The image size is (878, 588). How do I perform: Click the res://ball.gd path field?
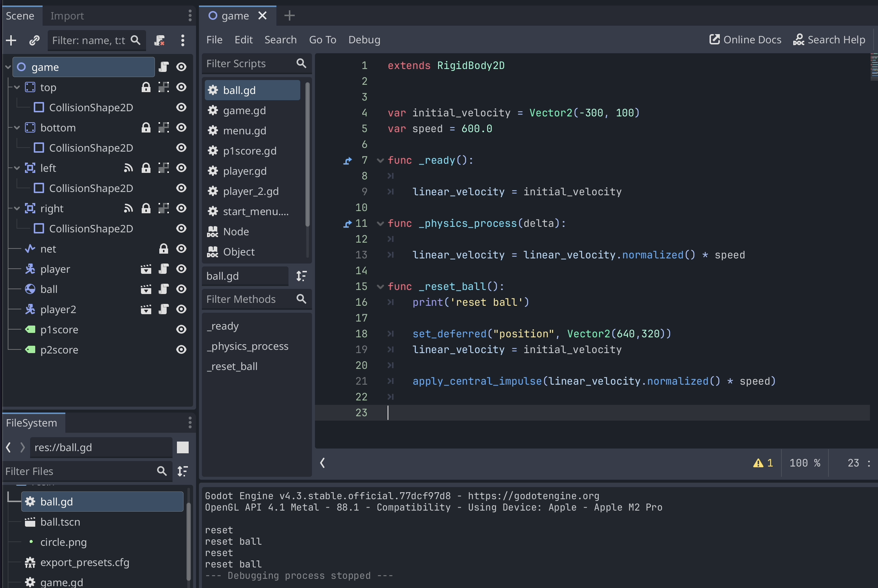[101, 447]
